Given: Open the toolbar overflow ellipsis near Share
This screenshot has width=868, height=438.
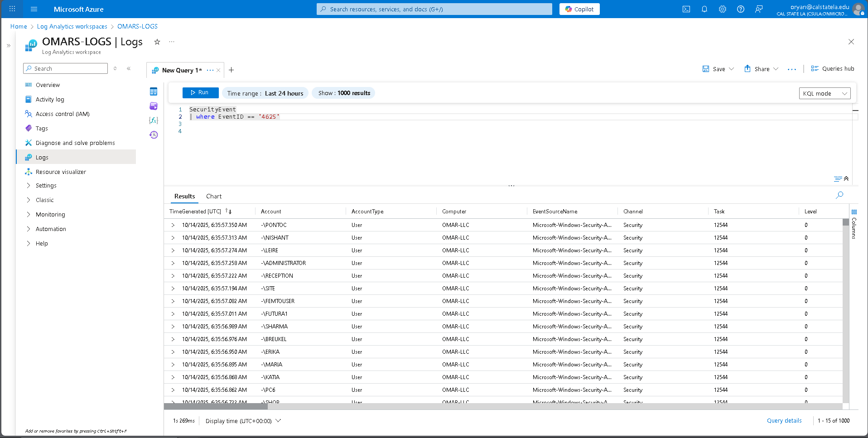Looking at the screenshot, I should pyautogui.click(x=792, y=69).
